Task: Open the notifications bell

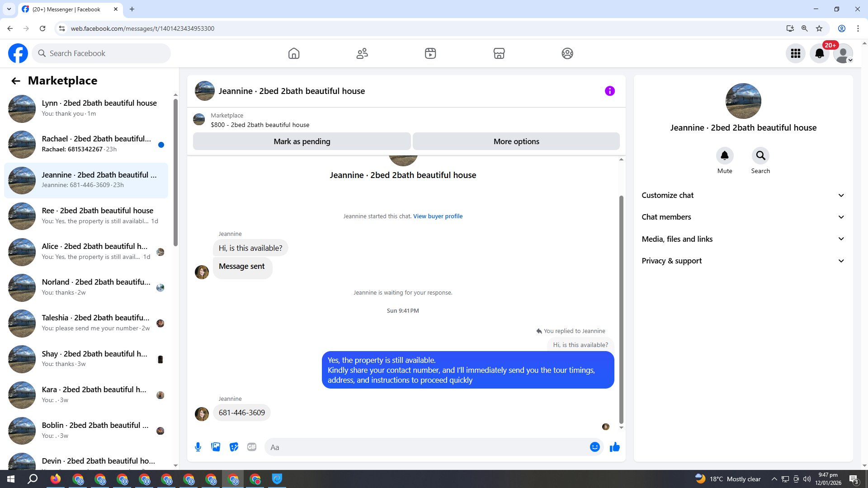Action: (819, 53)
